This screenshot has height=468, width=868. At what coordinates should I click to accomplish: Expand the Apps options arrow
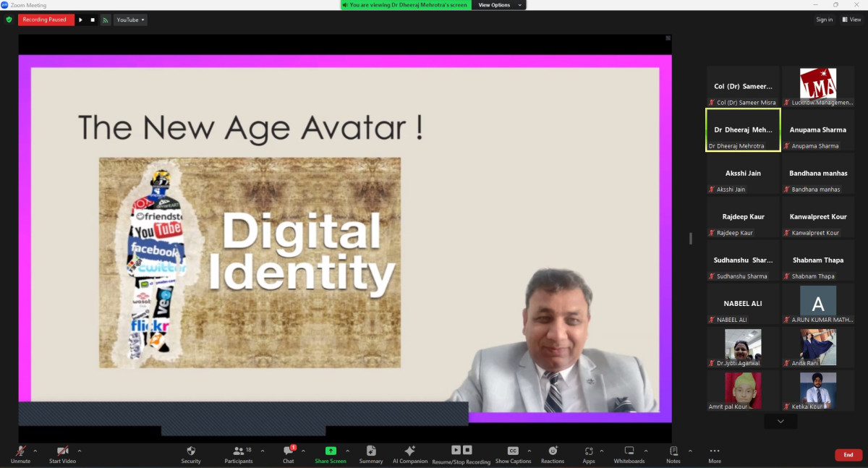tap(602, 451)
